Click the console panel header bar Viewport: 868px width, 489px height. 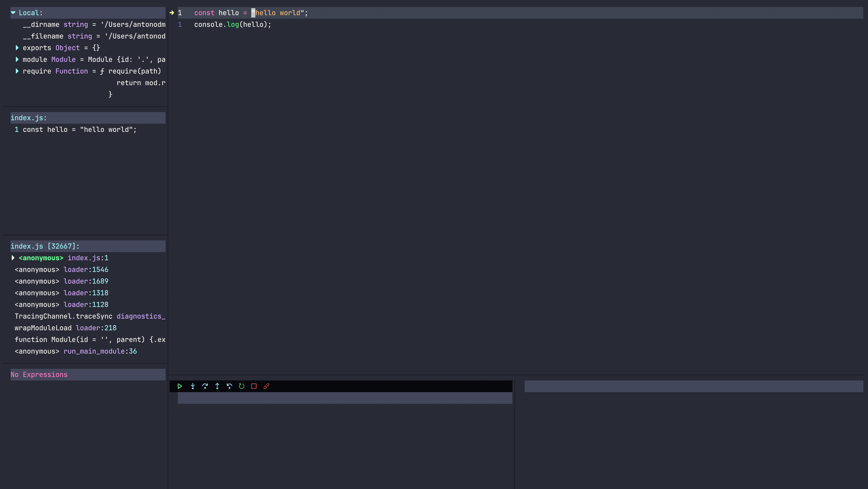pyautogui.click(x=694, y=386)
